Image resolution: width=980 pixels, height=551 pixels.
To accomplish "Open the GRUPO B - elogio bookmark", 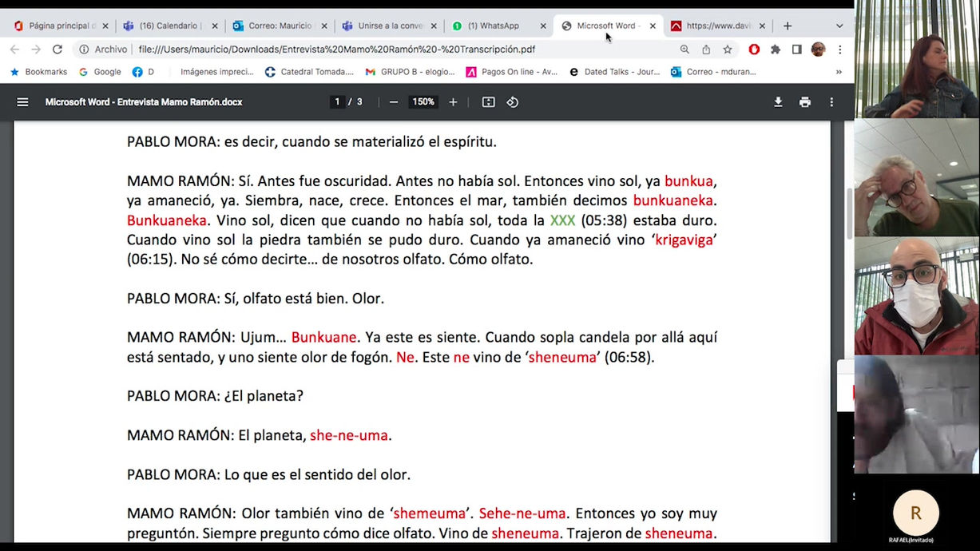I will pos(410,72).
